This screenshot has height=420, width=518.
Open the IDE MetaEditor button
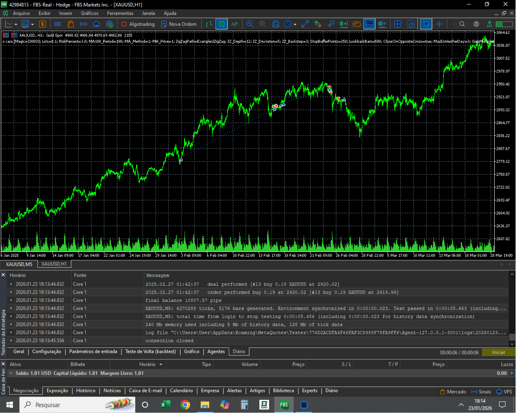click(x=58, y=24)
